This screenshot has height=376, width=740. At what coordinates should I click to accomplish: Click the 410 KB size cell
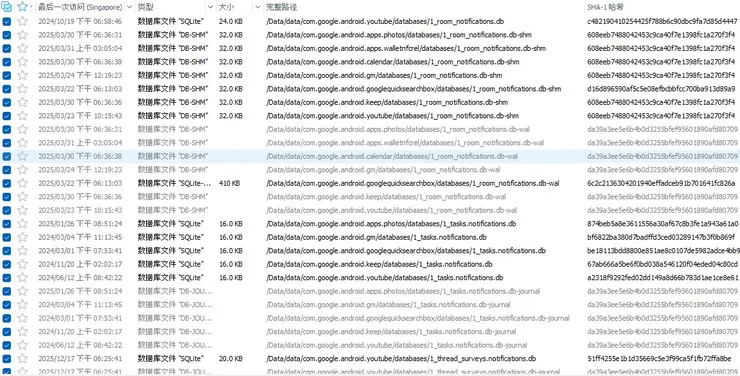click(x=229, y=183)
